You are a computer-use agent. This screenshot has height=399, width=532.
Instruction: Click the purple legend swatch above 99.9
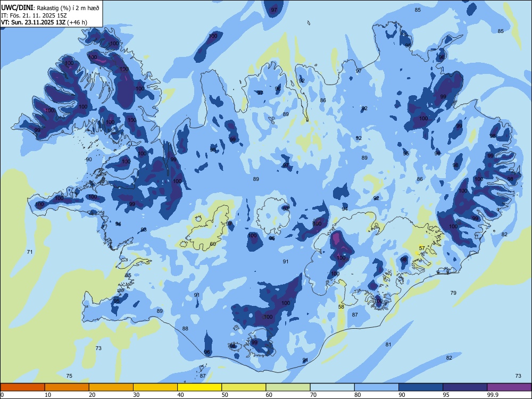(x=509, y=387)
